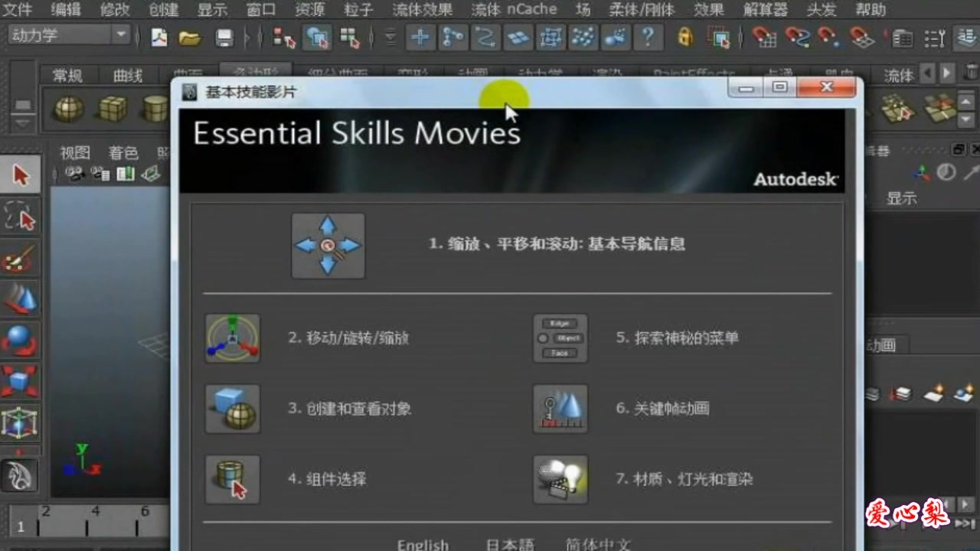Toggle the curves selection mask
Viewport: 980px width, 551px height.
tap(485, 37)
